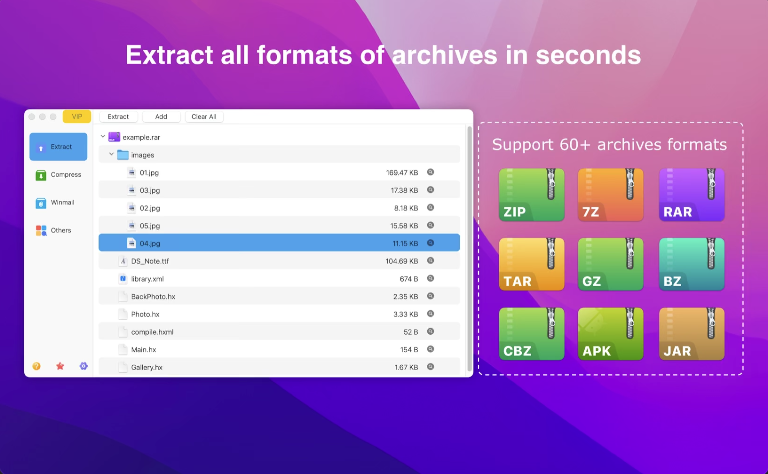The height and width of the screenshot is (474, 768).
Task: Click the APK archive format icon
Action: tap(610, 334)
